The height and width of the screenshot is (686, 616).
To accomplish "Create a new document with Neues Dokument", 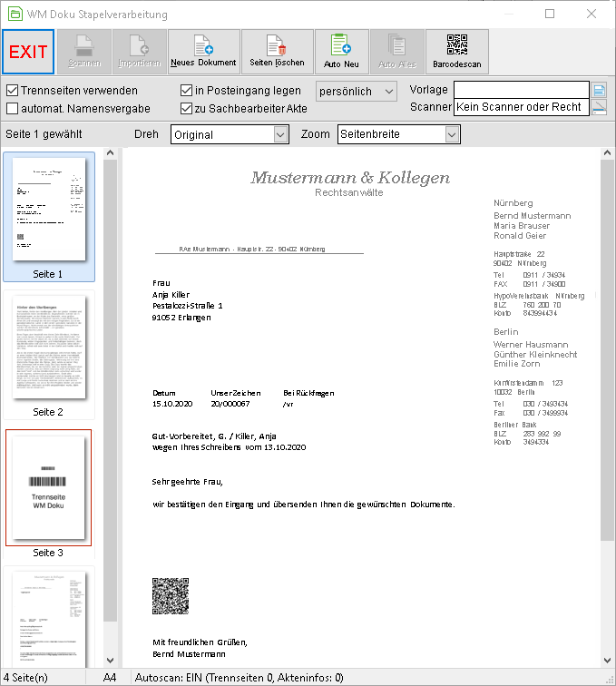I will click(203, 52).
